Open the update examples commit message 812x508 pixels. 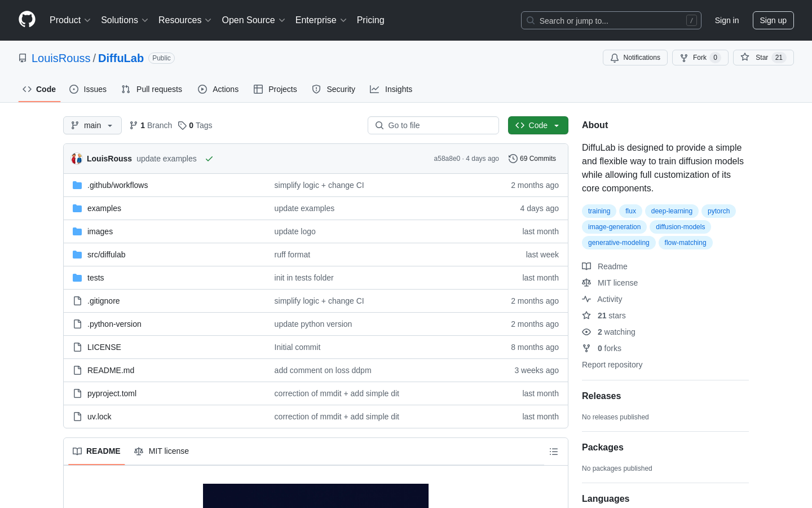click(x=166, y=159)
